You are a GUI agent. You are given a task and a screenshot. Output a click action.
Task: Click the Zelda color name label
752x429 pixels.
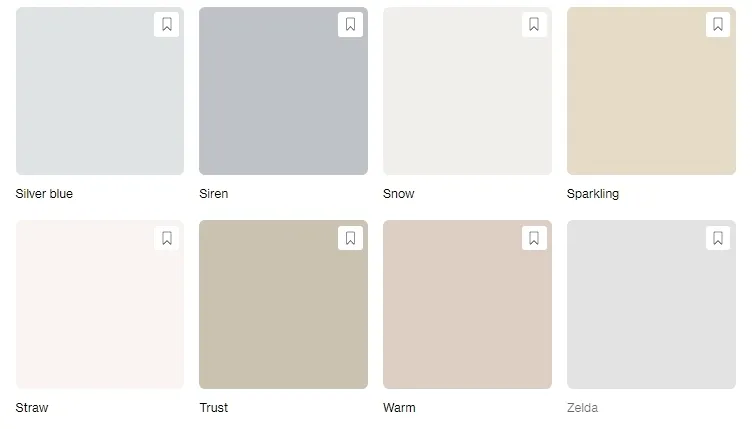click(x=582, y=407)
